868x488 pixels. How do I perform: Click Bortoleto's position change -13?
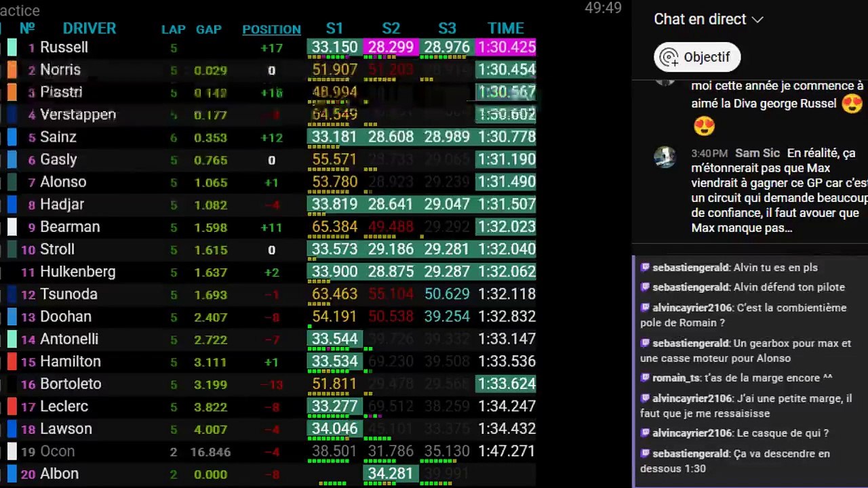point(271,385)
